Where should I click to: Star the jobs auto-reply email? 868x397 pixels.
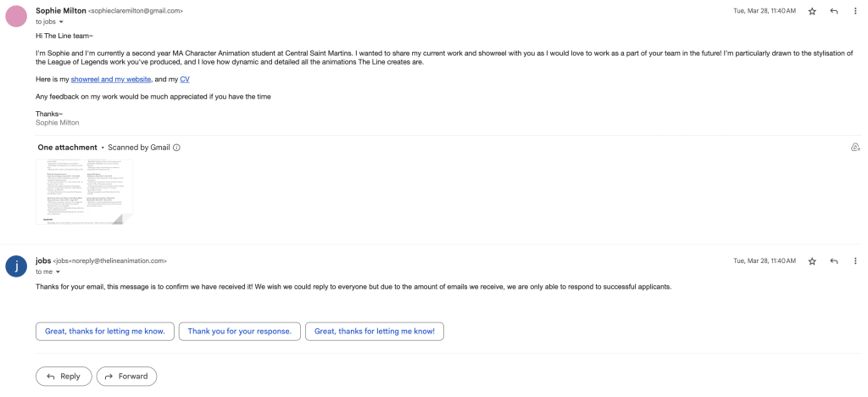812,261
